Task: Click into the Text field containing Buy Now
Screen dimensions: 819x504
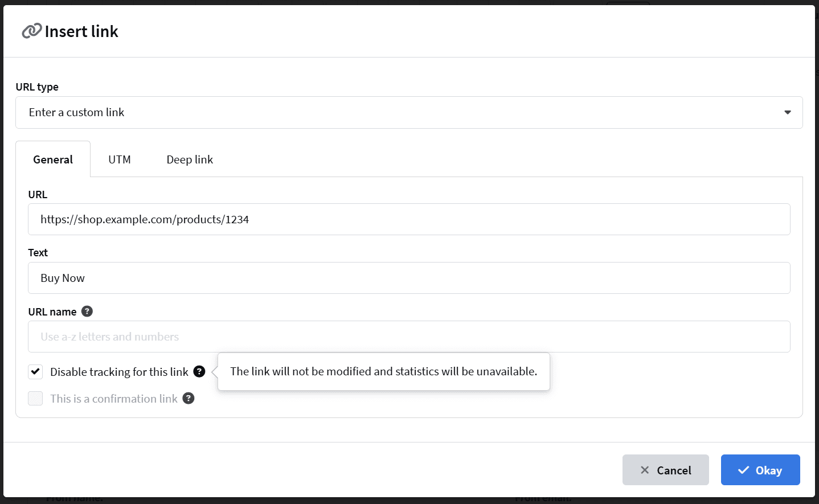Action: 409,278
